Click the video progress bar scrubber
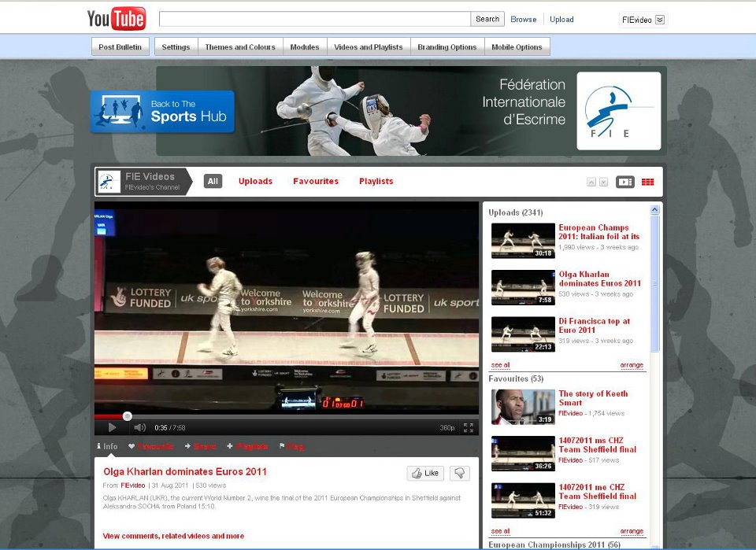The width and height of the screenshot is (756, 550). pos(127,416)
